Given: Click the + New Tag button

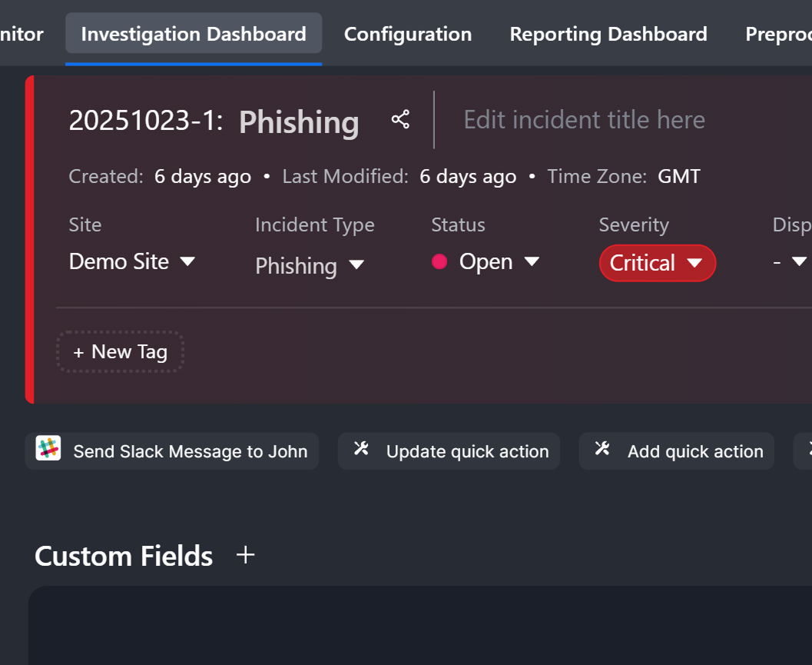Looking at the screenshot, I should click(120, 352).
